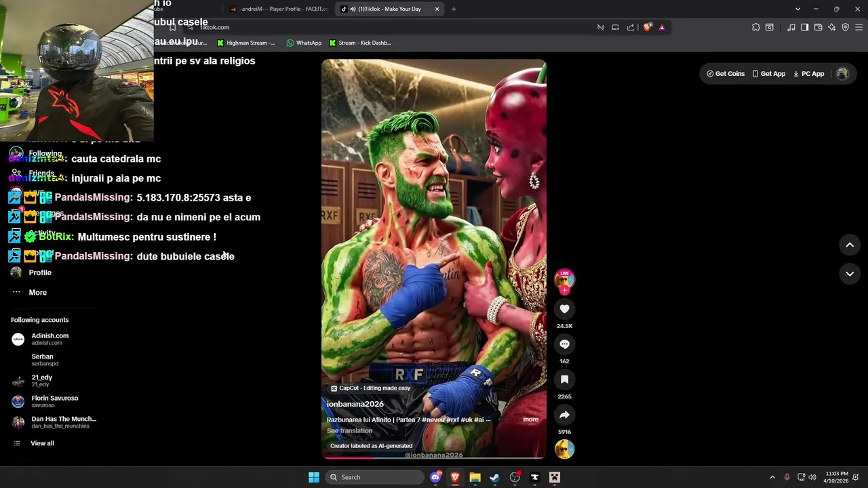This screenshot has width=868, height=488.
Task: Open the account avatar menu top right
Action: point(842,74)
